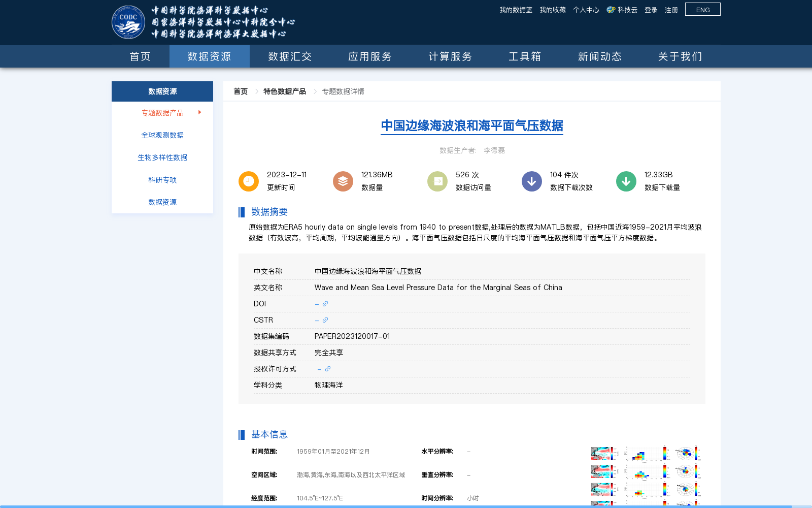812x508 pixels.
Task: Click the dataset title 中国边缘海波浪和海平面气压数据
Action: coord(472,125)
